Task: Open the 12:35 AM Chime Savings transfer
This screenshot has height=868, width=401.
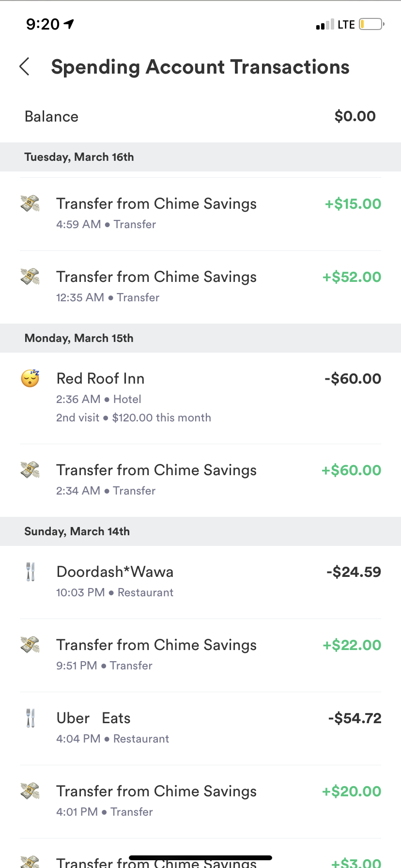Action: point(156,277)
